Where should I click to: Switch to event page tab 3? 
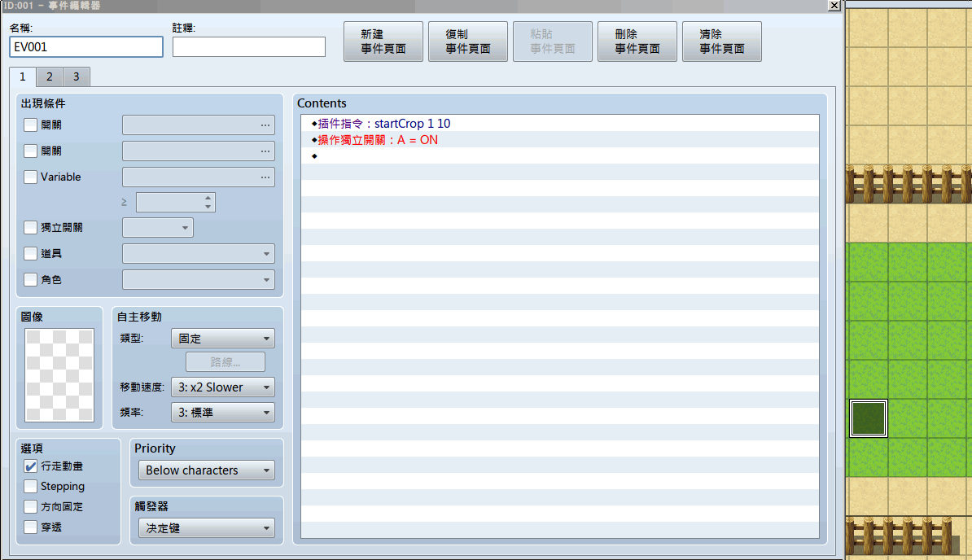coord(77,77)
